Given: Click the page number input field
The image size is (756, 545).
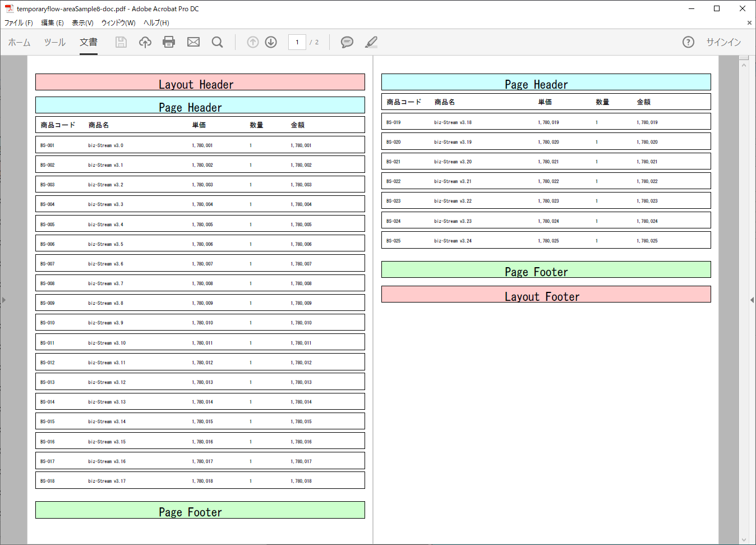Looking at the screenshot, I should [297, 42].
